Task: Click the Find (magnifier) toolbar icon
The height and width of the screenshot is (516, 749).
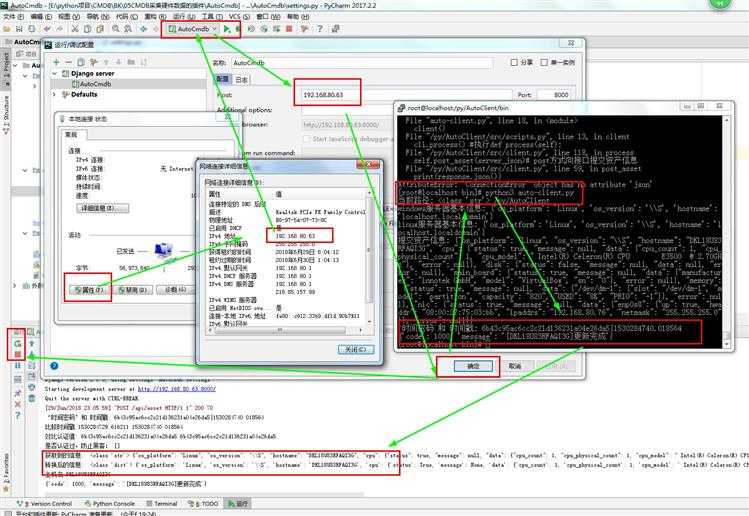Action: (x=115, y=29)
